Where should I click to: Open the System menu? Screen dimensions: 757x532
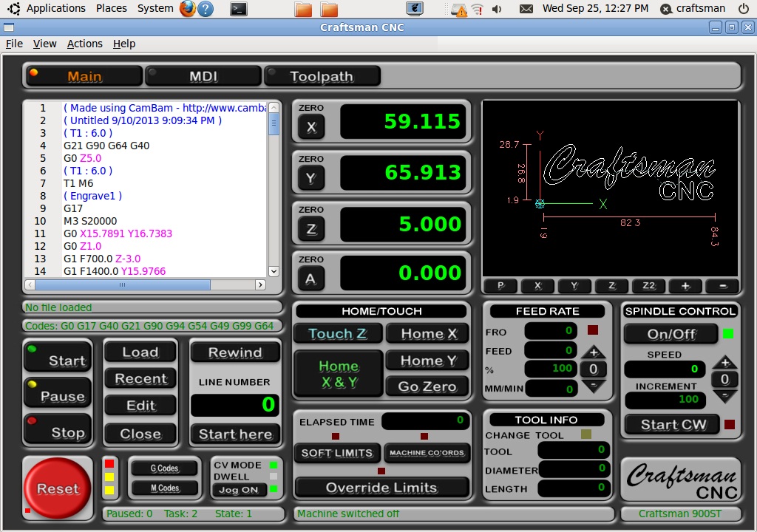155,8
